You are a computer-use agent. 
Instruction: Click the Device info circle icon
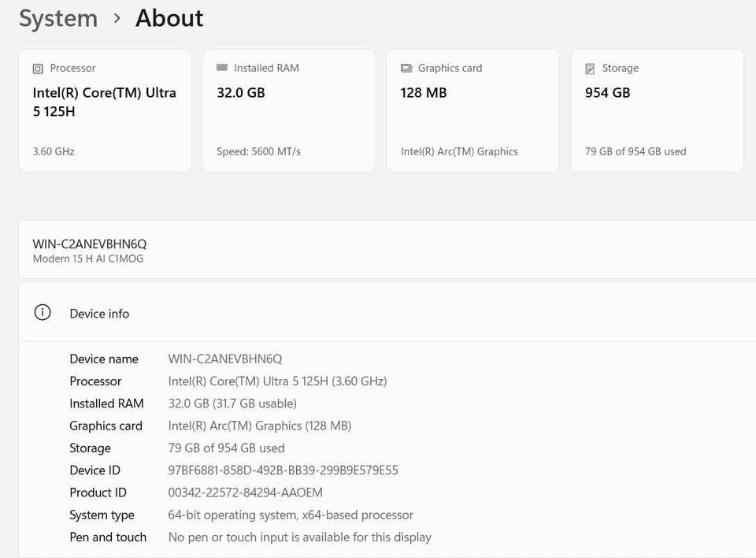coord(43,313)
